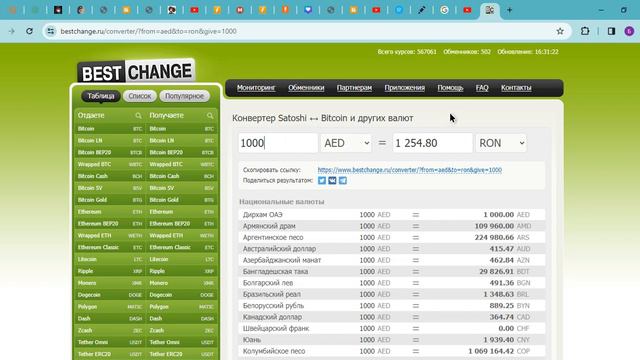Click the Бразильский реал value 1 348.63
640x360 pixels.
(x=498, y=294)
